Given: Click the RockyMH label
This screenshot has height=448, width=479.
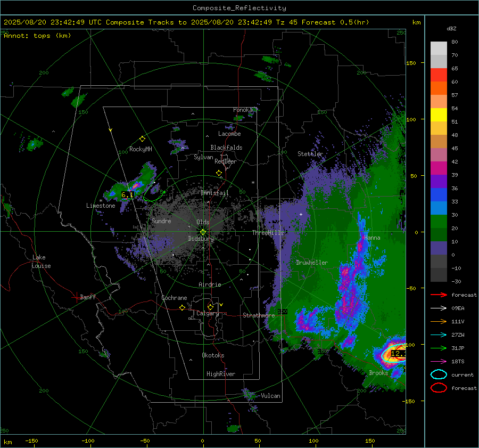Looking at the screenshot, I should [x=141, y=149].
